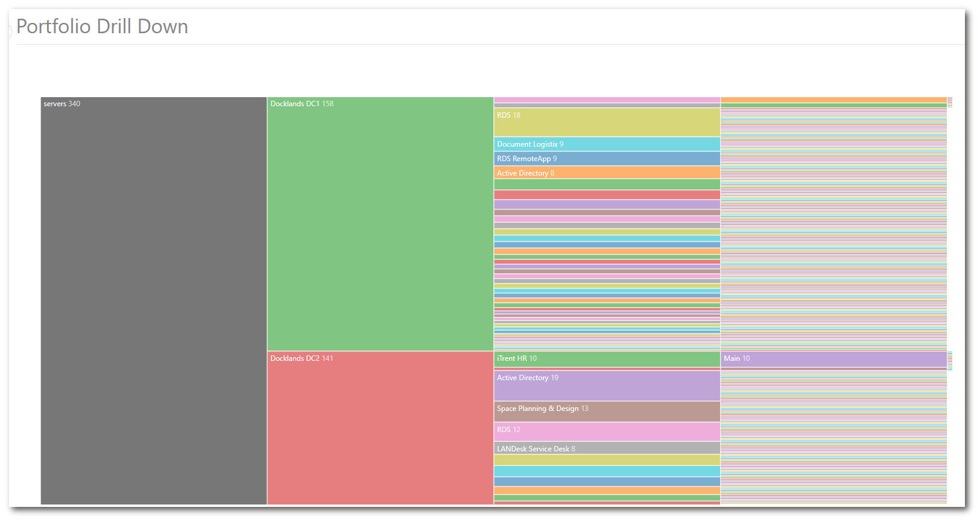Expand the Docklands DC2 red segment
This screenshot has width=980, height=522.
[380, 427]
